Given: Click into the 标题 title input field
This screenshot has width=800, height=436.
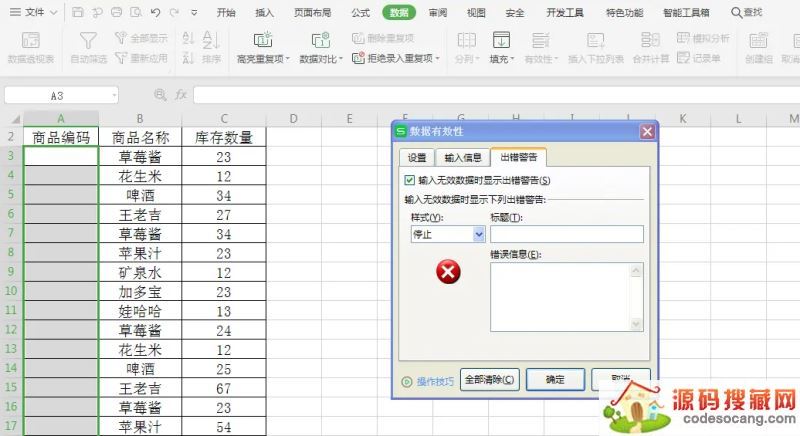Looking at the screenshot, I should click(566, 234).
